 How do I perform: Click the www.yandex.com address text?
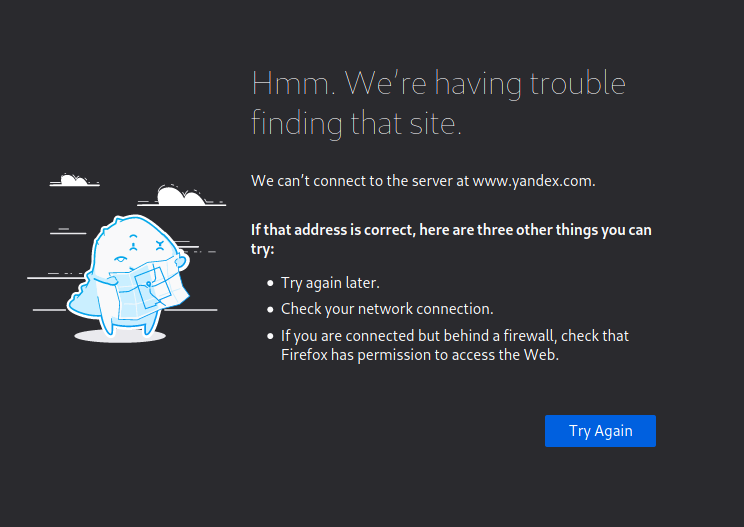(532, 181)
